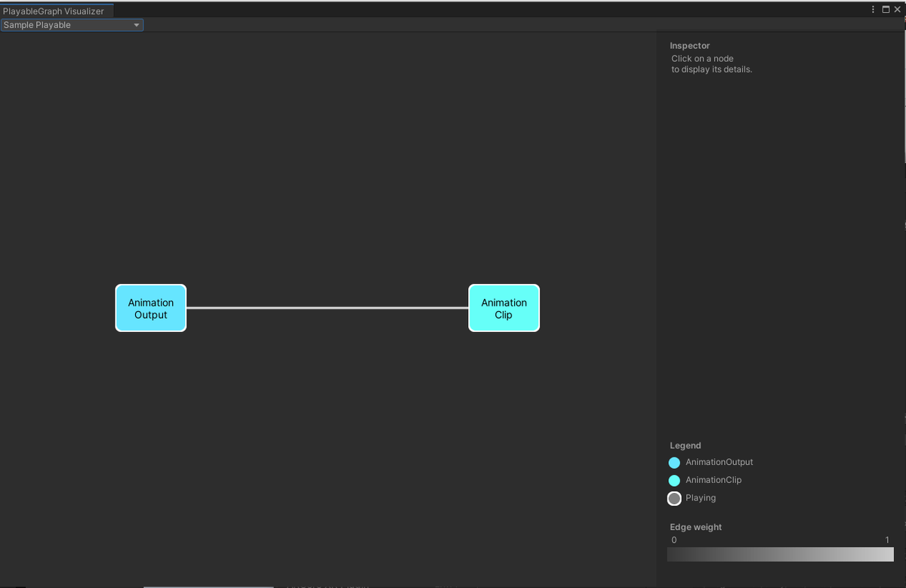Click the AnimationOutput legend label

720,462
